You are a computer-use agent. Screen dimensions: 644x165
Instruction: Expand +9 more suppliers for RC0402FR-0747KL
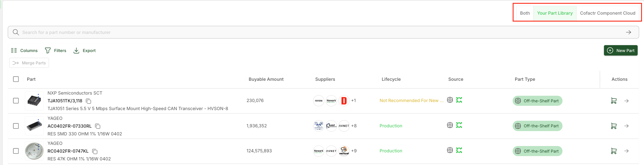tap(354, 151)
